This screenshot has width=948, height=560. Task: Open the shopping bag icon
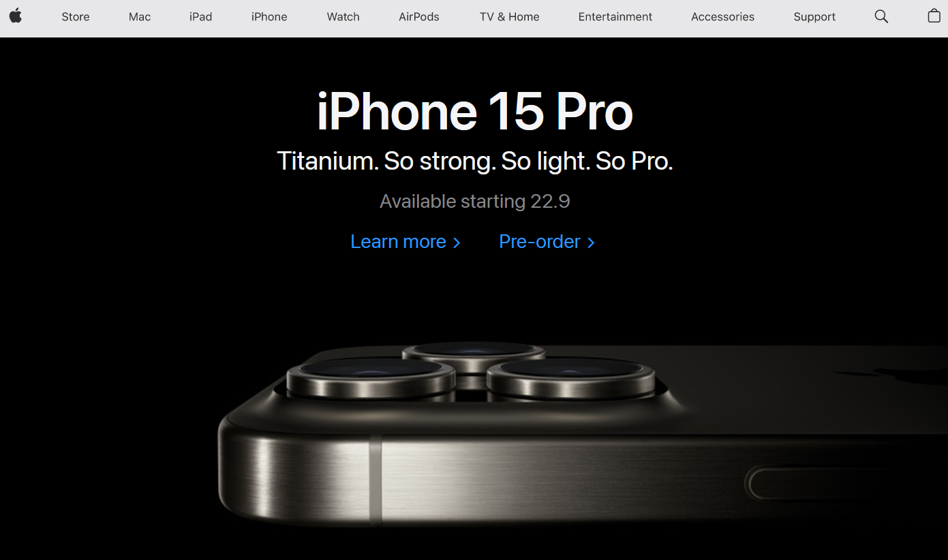[x=934, y=16]
